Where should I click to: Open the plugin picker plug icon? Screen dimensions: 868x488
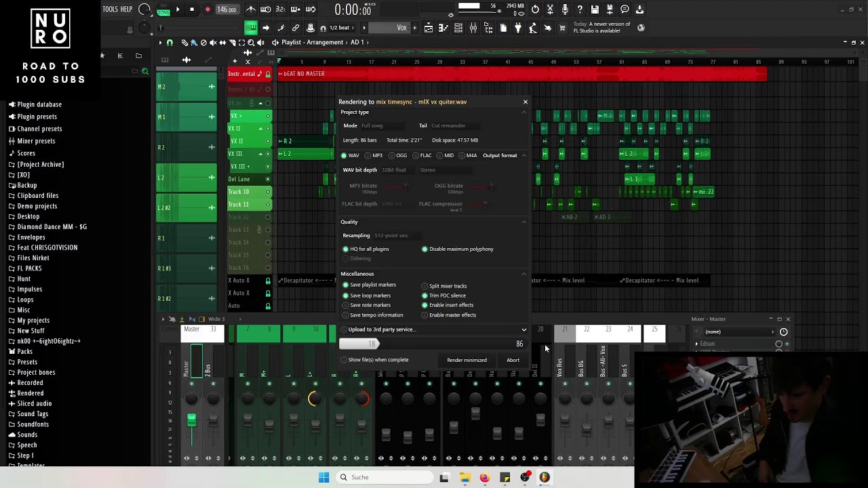pyautogui.click(x=518, y=28)
